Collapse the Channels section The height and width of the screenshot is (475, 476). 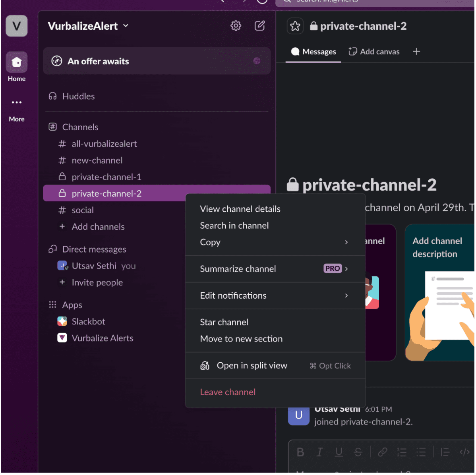point(73,127)
